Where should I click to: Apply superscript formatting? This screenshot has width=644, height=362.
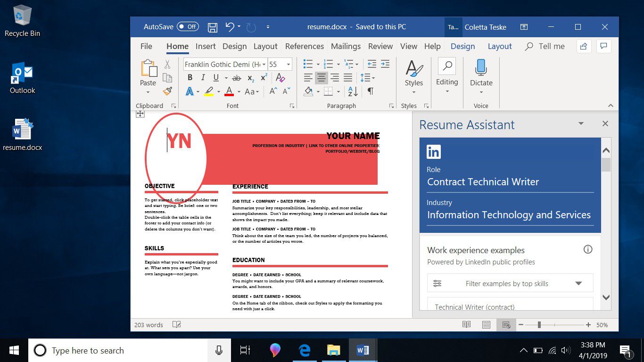tap(264, 78)
